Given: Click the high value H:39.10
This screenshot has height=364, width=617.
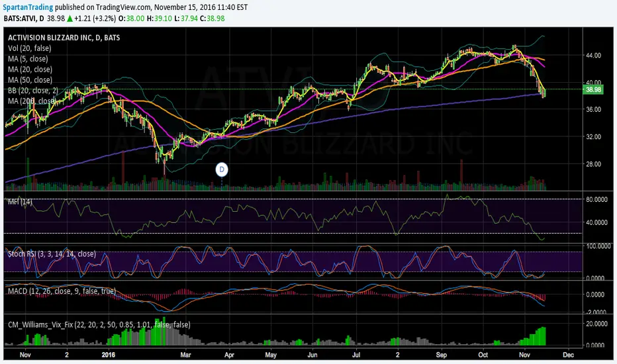Looking at the screenshot, I should click(x=160, y=19).
